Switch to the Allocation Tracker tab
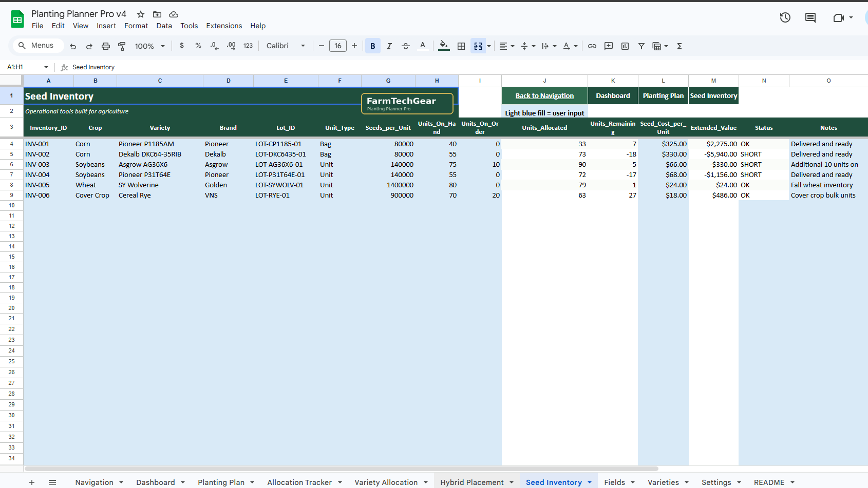This screenshot has width=868, height=488. [299, 482]
